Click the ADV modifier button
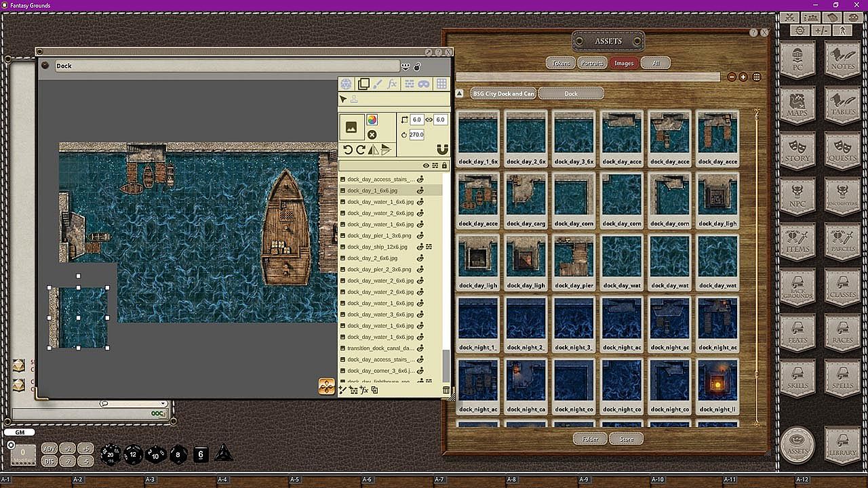 [50, 449]
